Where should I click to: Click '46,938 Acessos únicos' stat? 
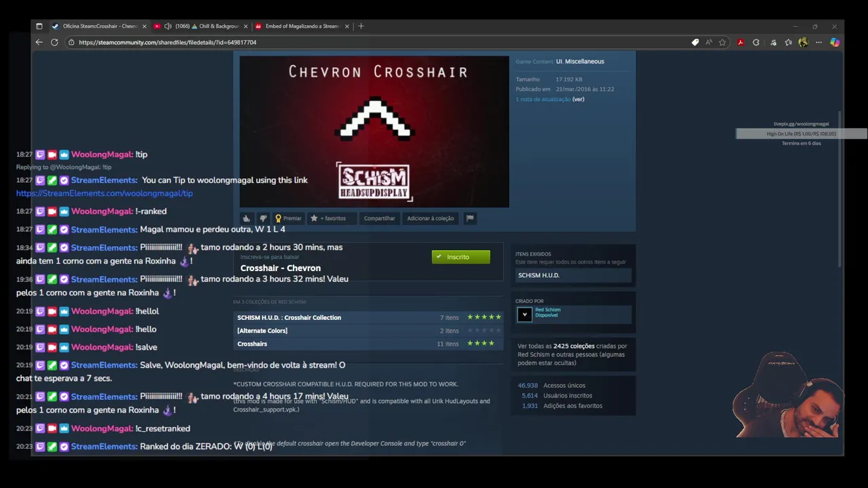point(551,385)
